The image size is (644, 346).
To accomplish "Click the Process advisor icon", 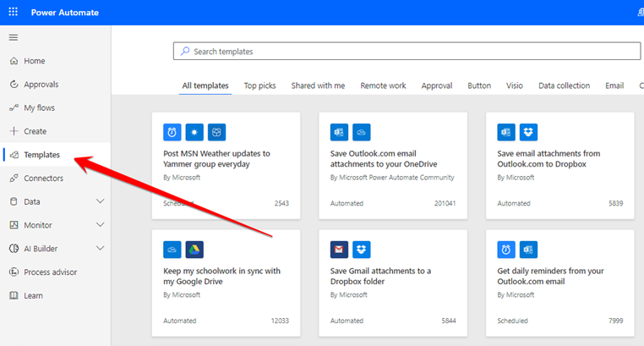I will pyautogui.click(x=14, y=272).
